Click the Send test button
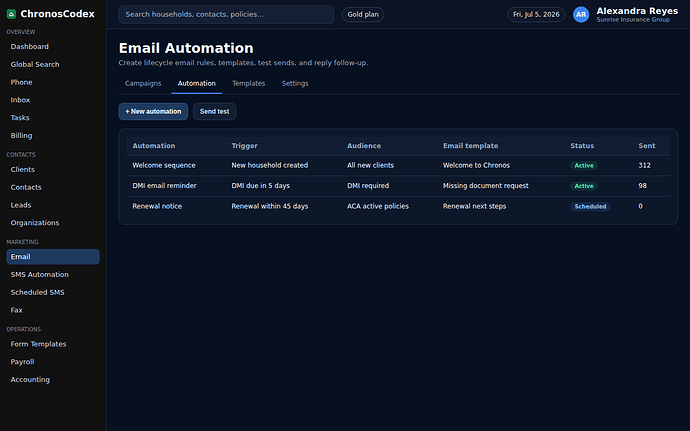 tap(214, 111)
